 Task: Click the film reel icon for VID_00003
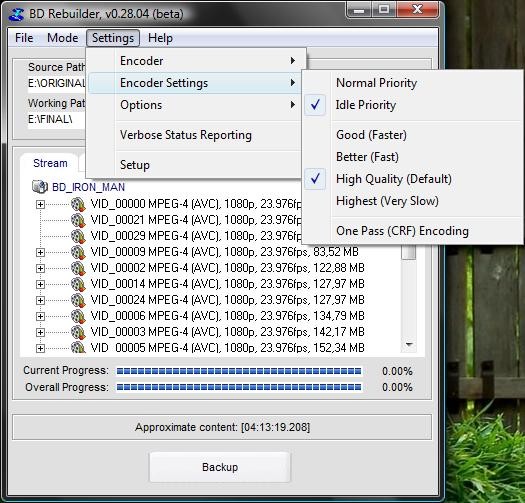(78, 332)
